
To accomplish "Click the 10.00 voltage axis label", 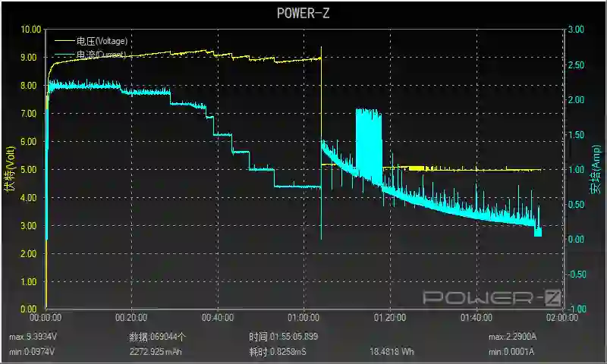I will (x=30, y=30).
